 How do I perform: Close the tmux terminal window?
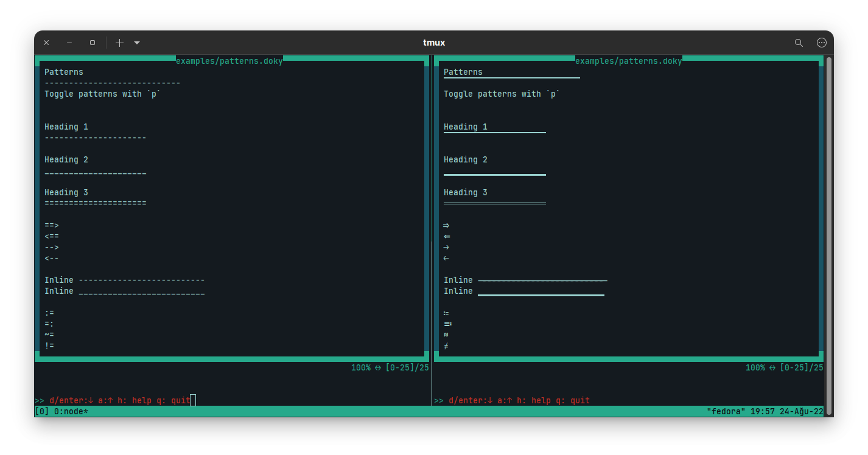[x=46, y=43]
